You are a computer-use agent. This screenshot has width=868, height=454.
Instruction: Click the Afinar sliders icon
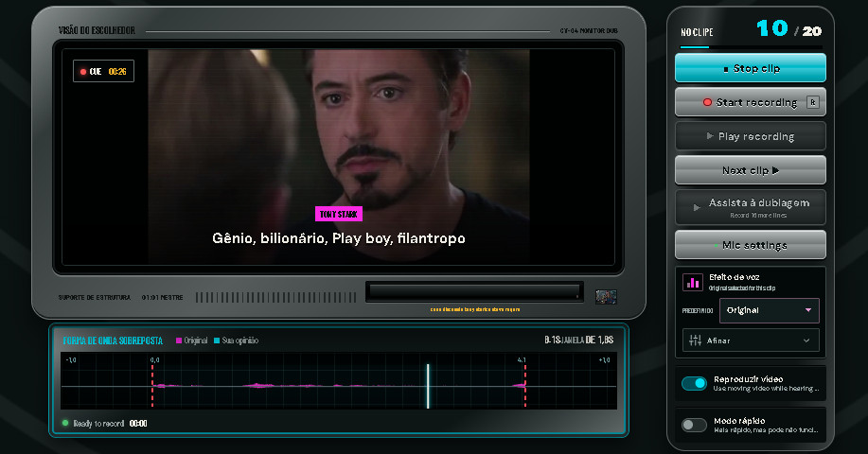(696, 340)
